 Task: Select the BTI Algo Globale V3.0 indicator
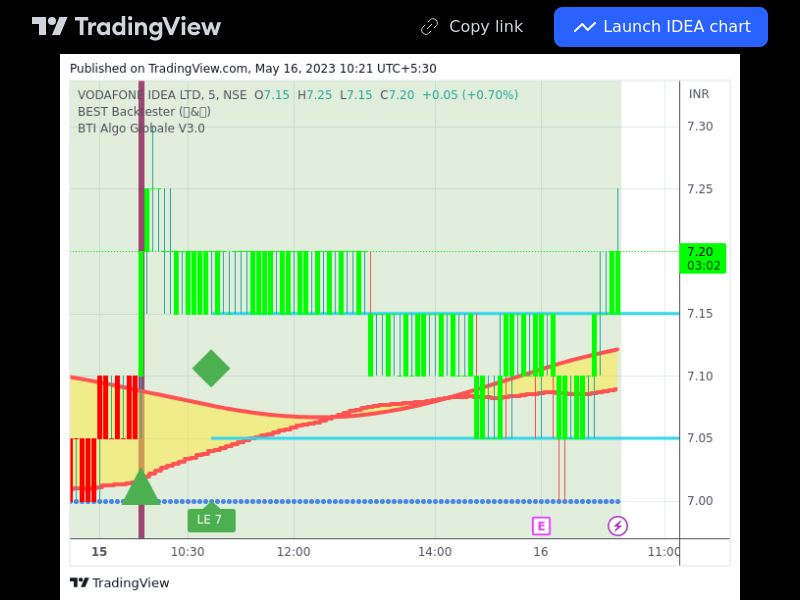[x=141, y=128]
